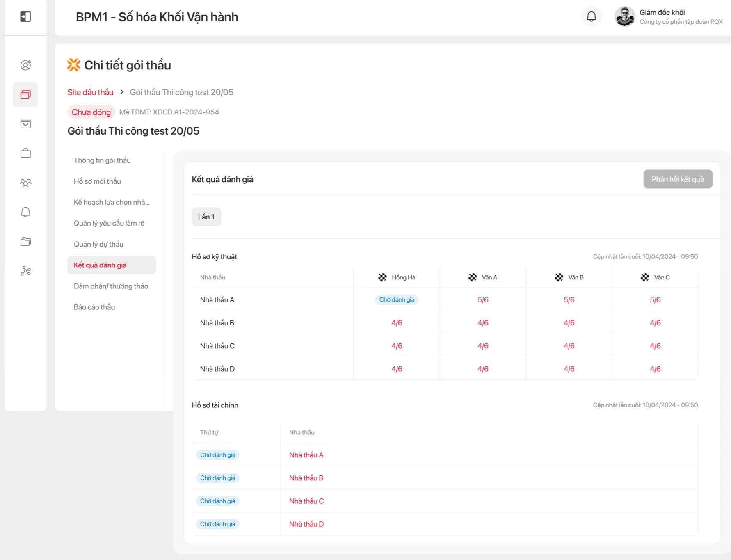
Task: Open the briefcase sidebar icon
Action: point(25,153)
